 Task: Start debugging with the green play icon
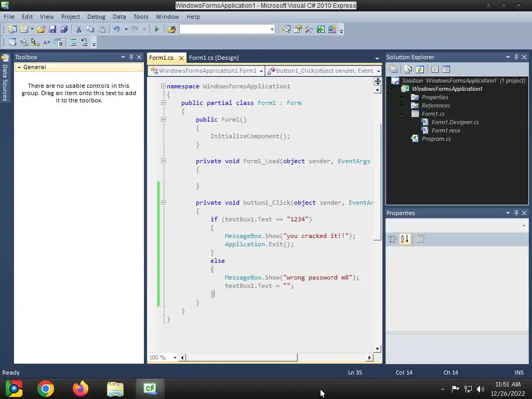coord(157,29)
